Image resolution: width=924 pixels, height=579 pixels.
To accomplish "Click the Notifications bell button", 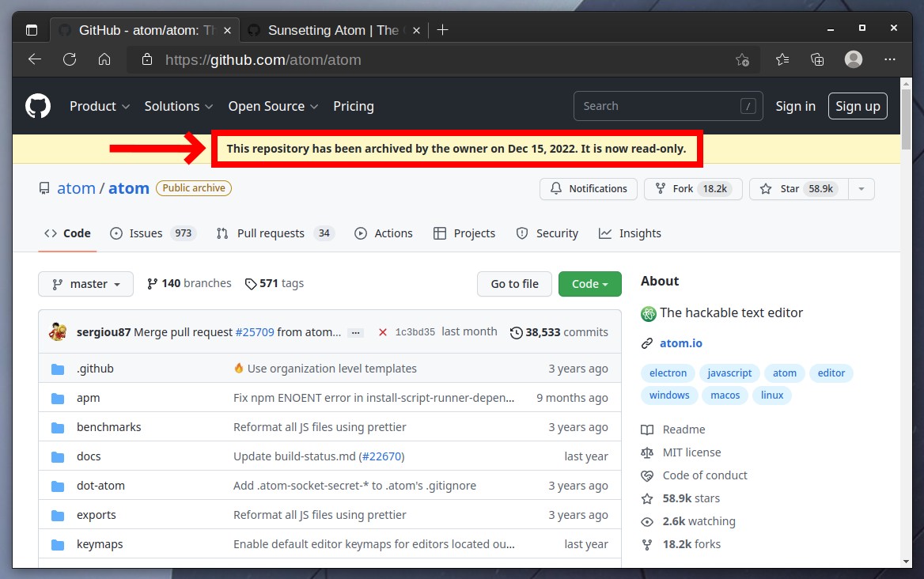I will point(588,188).
